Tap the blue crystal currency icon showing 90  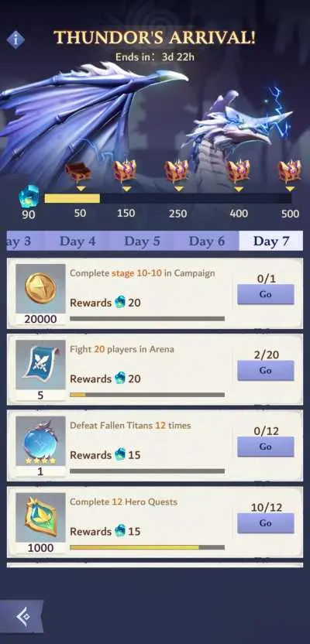pyautogui.click(x=29, y=197)
